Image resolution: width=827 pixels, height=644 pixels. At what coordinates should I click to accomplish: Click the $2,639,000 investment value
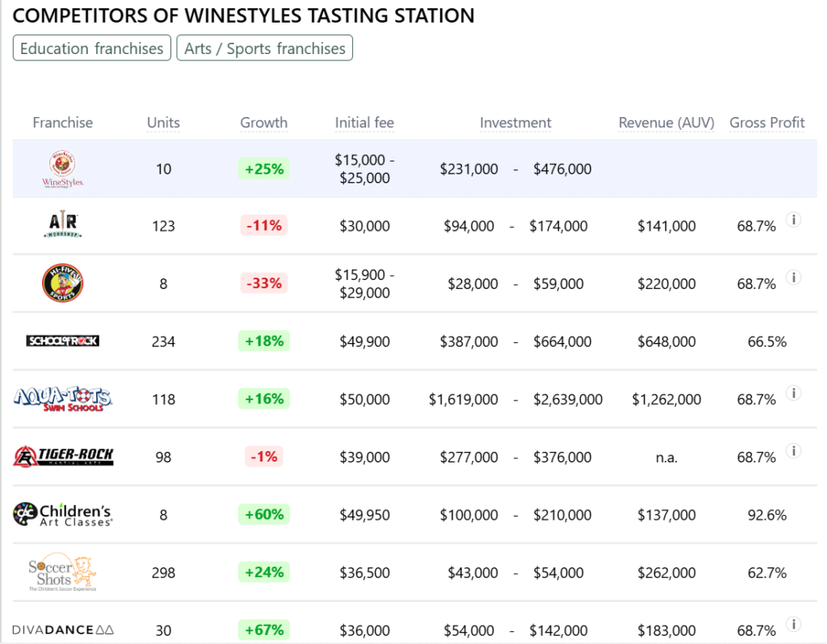tap(568, 399)
